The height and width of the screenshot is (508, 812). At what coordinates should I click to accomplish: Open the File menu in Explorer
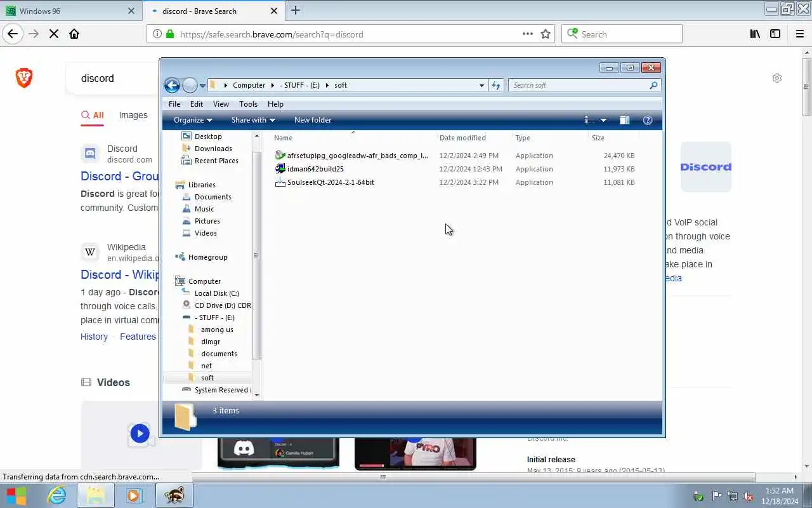(x=174, y=104)
